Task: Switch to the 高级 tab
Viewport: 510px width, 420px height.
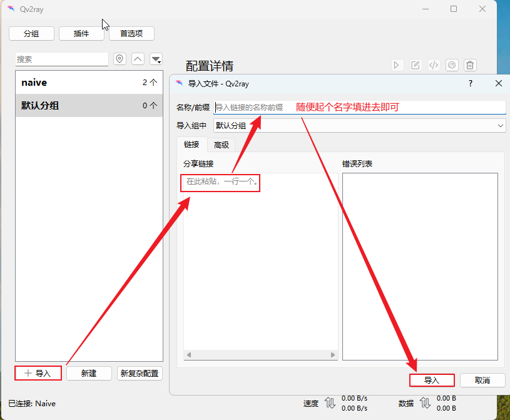Action: pos(222,145)
